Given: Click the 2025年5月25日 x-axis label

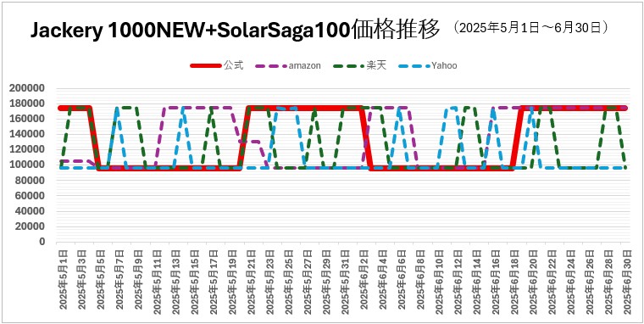Looking at the screenshot, I should coord(289,282).
